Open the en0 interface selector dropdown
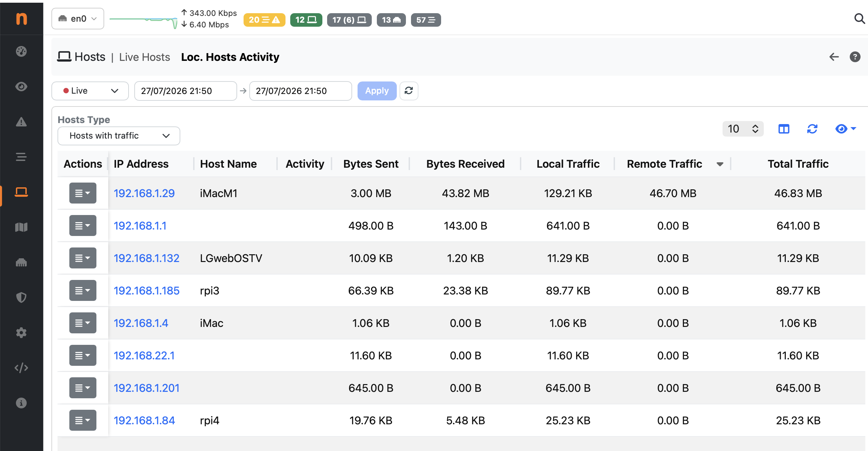 (78, 19)
